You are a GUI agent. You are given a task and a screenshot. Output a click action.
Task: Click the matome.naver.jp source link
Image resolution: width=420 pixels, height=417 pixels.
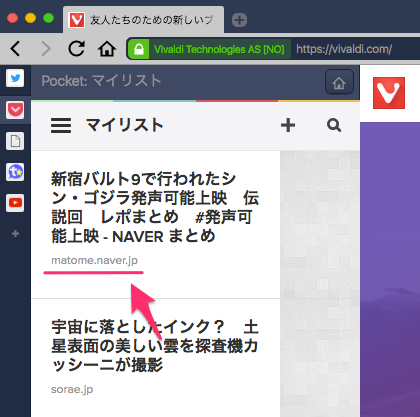[94, 260]
